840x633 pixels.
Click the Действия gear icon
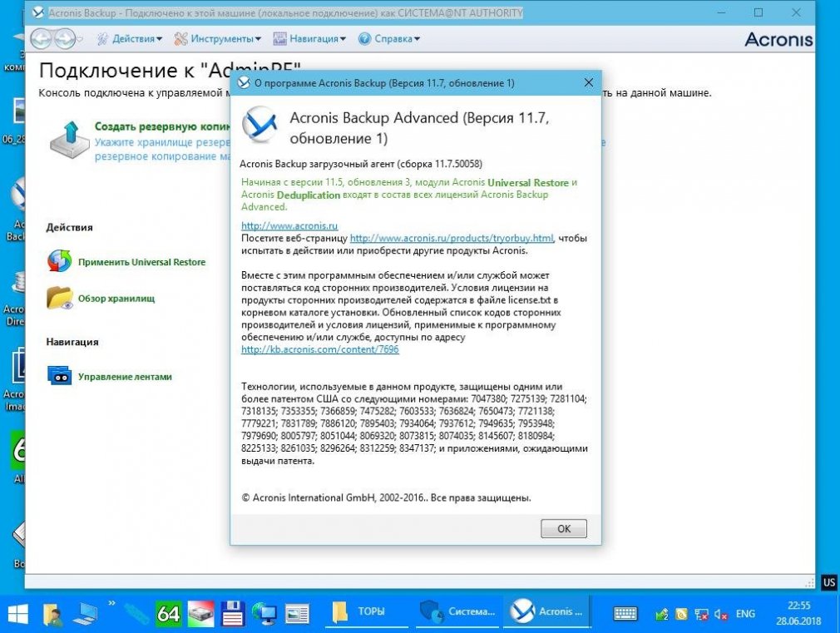(102, 38)
